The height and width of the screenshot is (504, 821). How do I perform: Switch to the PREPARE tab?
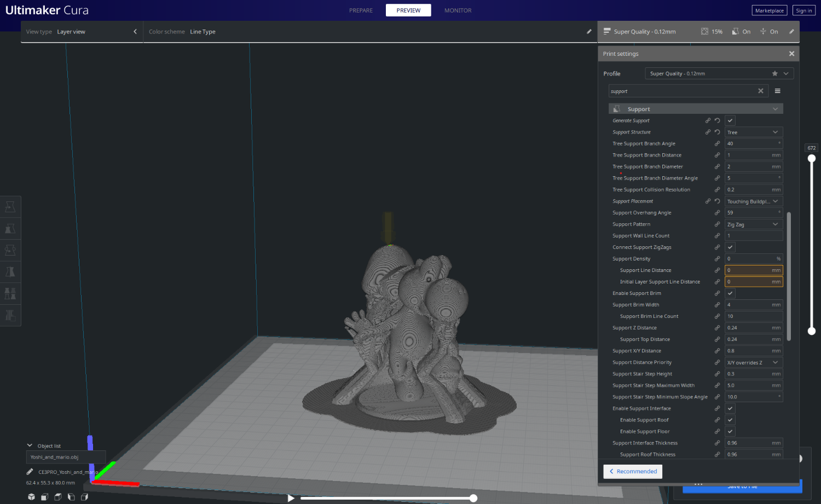[361, 10]
